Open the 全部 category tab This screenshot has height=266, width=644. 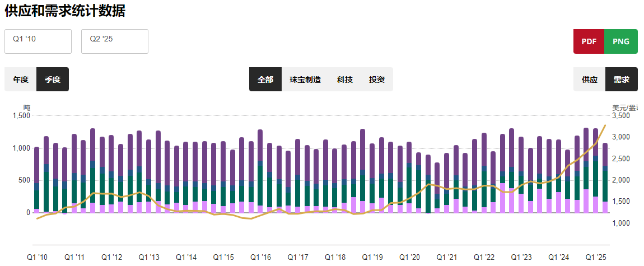265,80
